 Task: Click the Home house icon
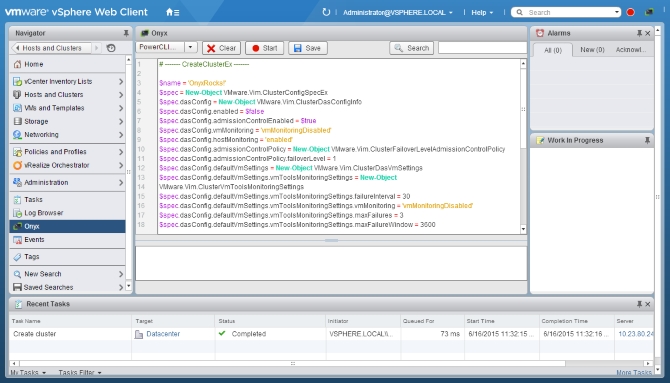(x=17, y=65)
